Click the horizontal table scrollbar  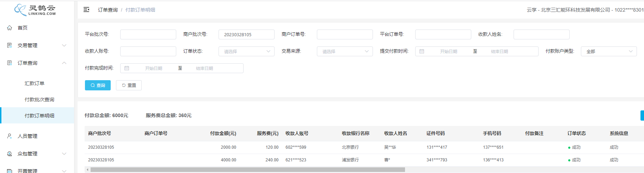pos(247,169)
